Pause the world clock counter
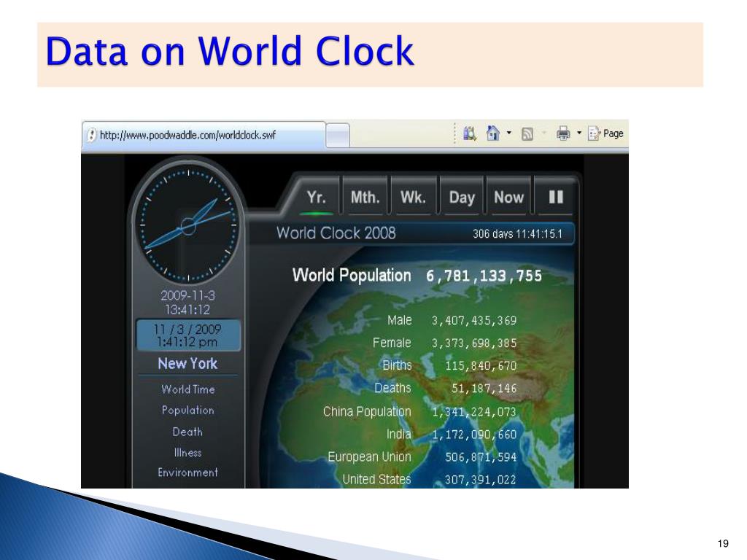The image size is (747, 560). 555,197
